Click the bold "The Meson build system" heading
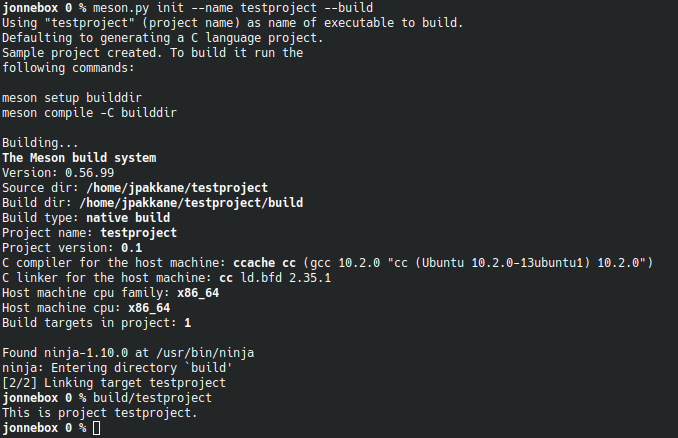 [79, 158]
